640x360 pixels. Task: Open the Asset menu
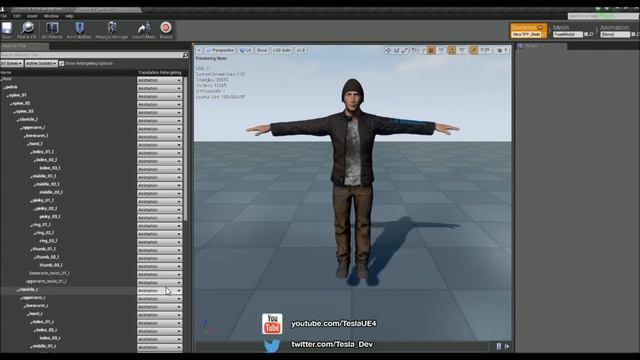(32, 16)
